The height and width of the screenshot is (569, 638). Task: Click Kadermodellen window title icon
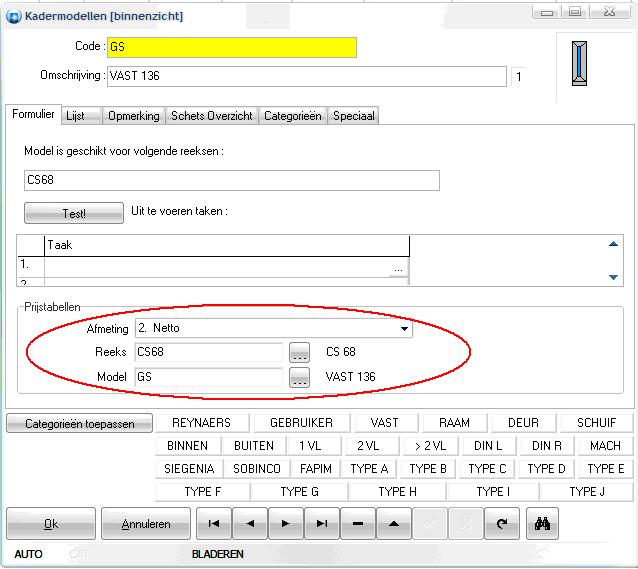(x=13, y=17)
